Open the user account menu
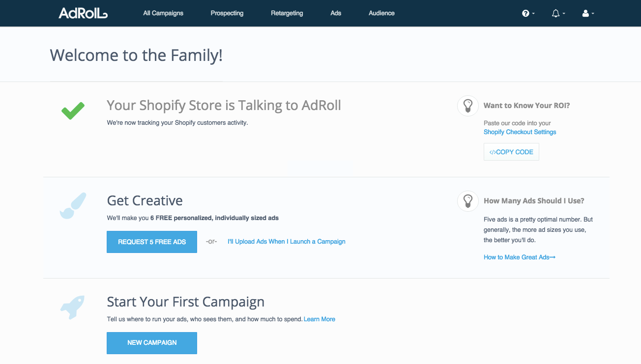Screen dimensions: 641x364 [588, 14]
